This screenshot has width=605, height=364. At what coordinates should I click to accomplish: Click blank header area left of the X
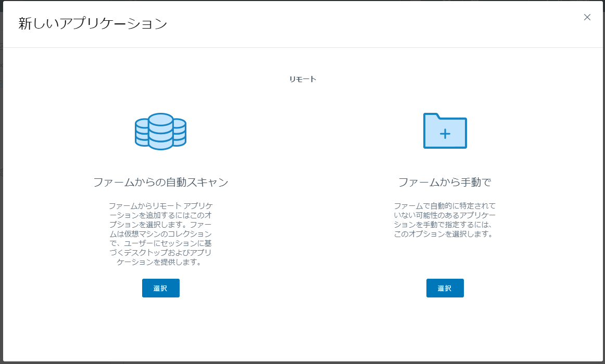417,24
